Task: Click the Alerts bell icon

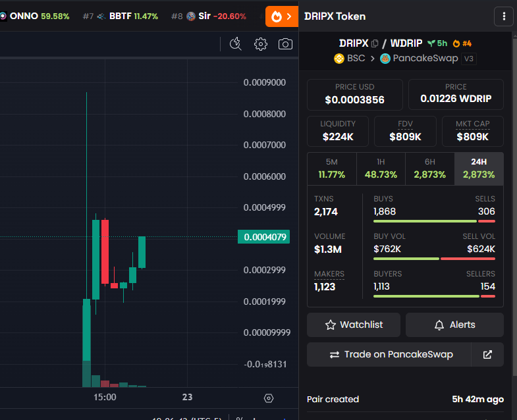Action: coord(439,325)
